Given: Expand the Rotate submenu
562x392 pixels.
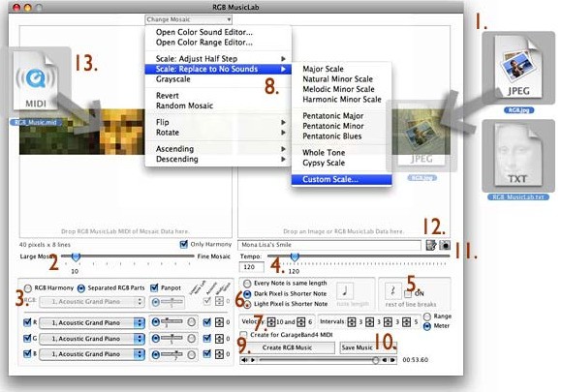Looking at the screenshot, I should tap(218, 133).
